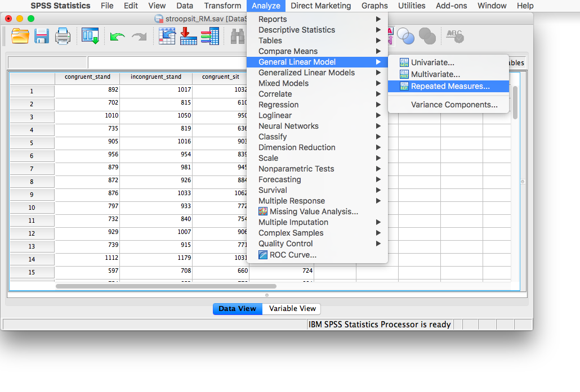Open the Help menu

click(525, 6)
